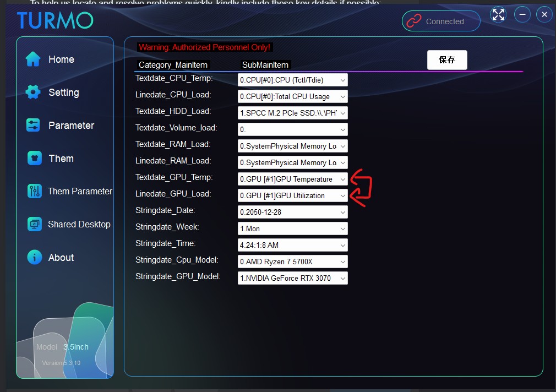Toggle fullscreen with the expand arrows icon

(498, 15)
